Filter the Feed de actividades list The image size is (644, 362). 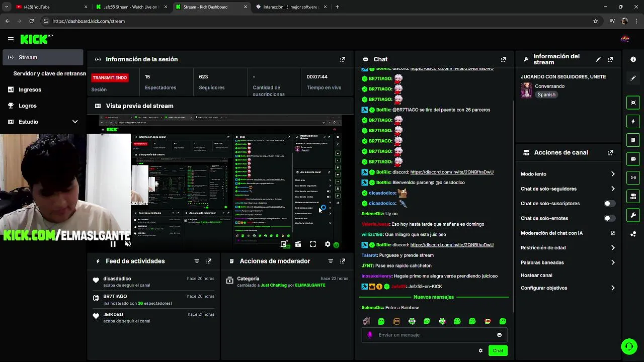[197, 261]
